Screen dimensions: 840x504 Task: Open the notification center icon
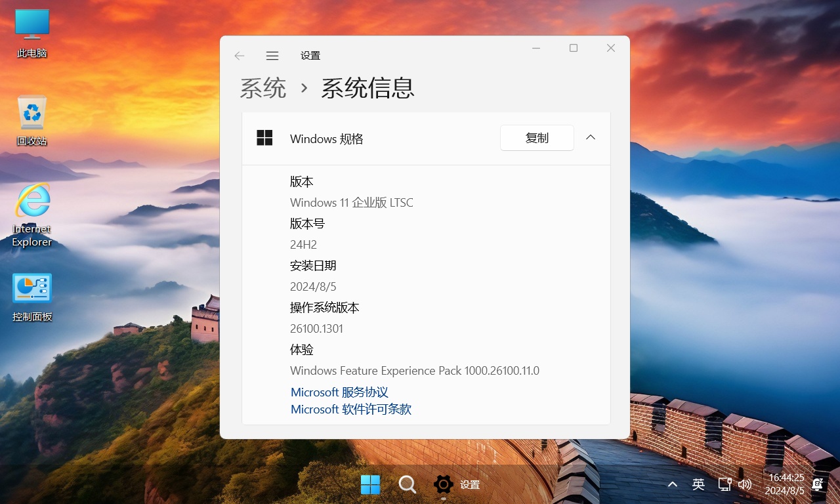click(x=818, y=484)
